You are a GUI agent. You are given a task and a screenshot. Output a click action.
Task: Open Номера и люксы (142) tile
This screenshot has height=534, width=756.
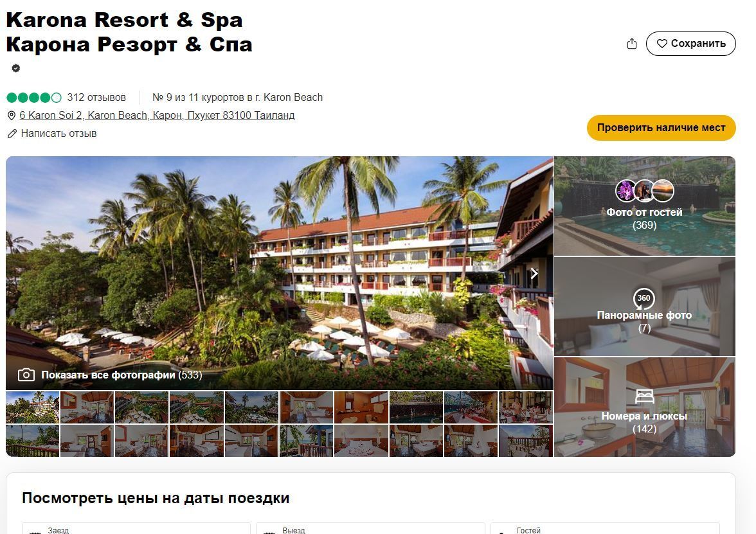(645, 407)
